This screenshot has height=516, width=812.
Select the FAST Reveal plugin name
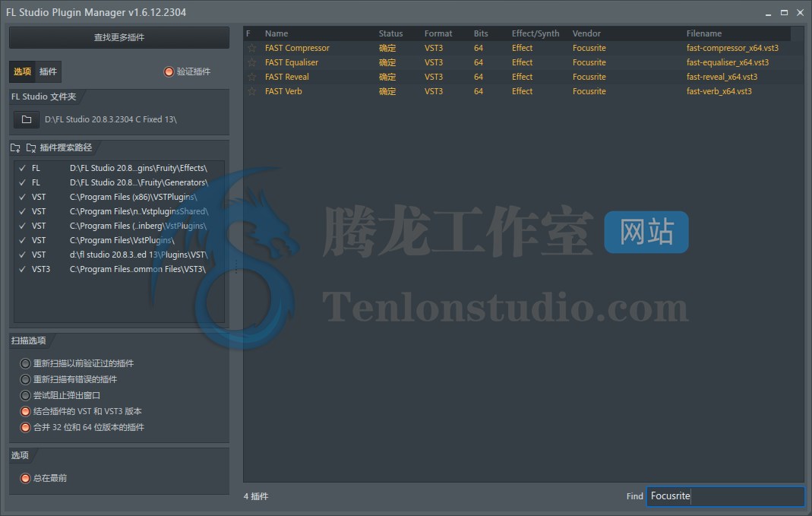click(x=287, y=78)
